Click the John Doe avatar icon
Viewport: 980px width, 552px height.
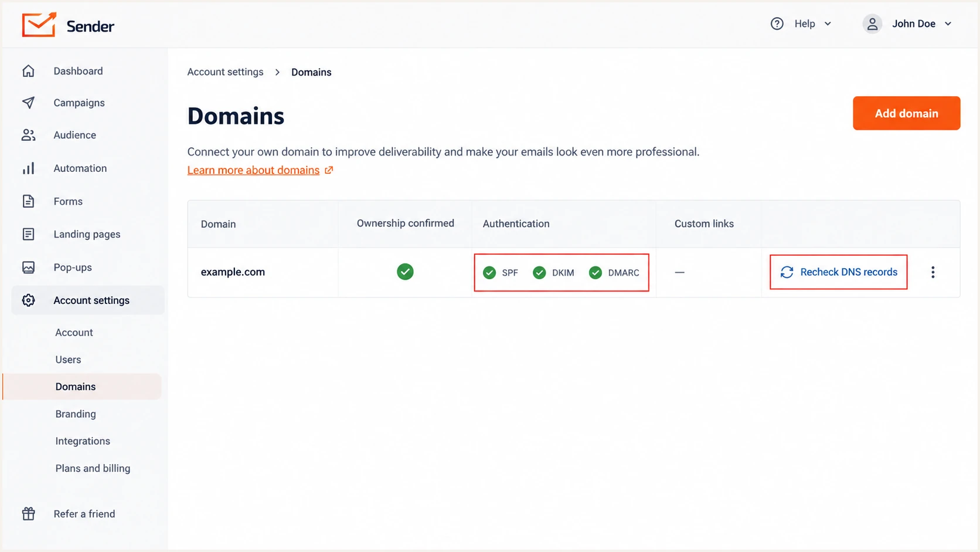click(872, 24)
